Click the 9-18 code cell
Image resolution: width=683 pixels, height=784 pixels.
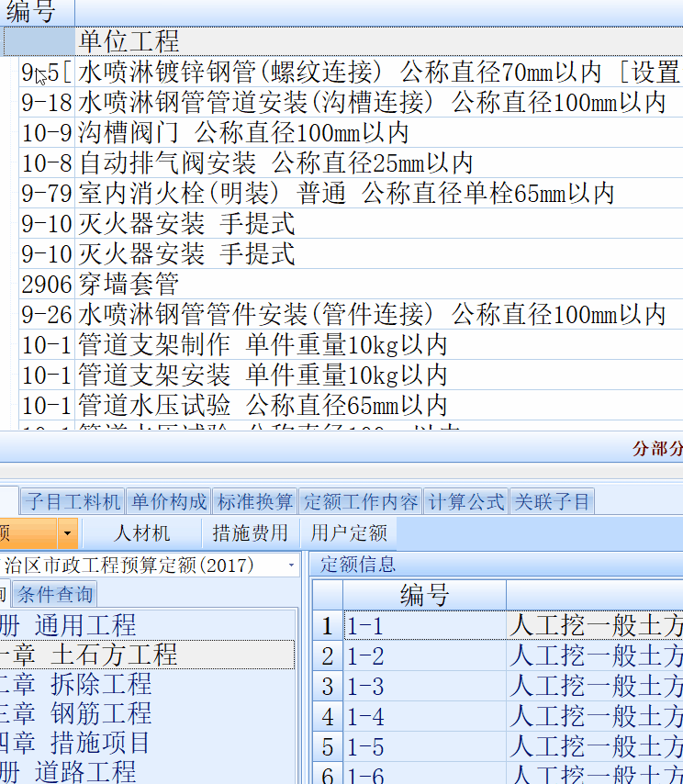pyautogui.click(x=47, y=103)
